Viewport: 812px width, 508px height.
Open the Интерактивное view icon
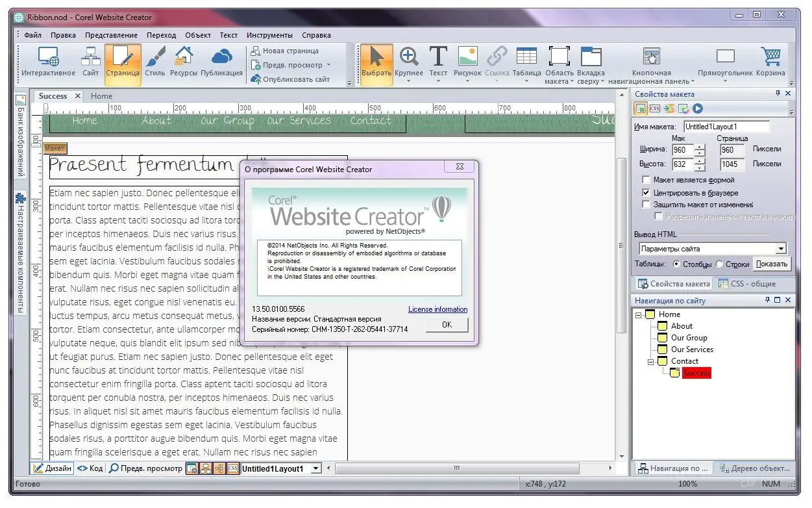pos(48,63)
